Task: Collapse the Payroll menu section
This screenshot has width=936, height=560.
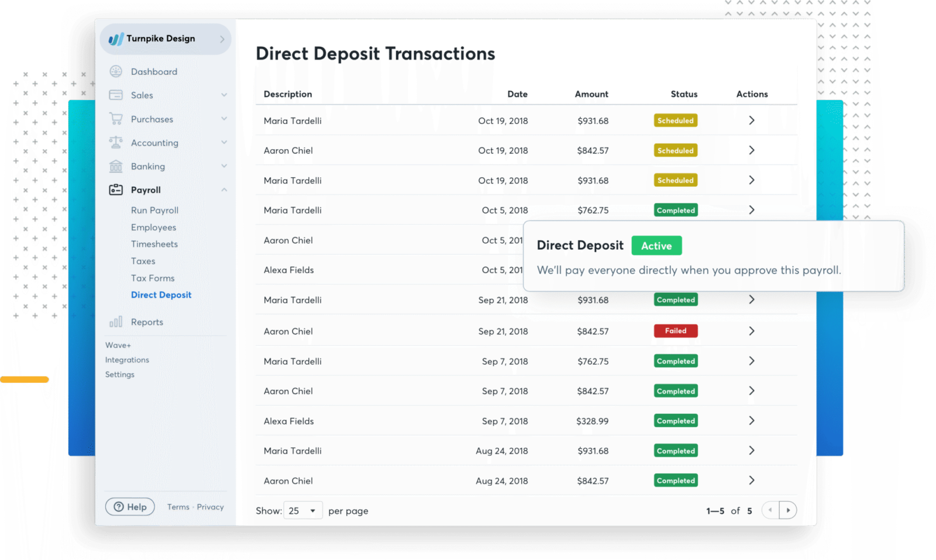Action: [224, 189]
